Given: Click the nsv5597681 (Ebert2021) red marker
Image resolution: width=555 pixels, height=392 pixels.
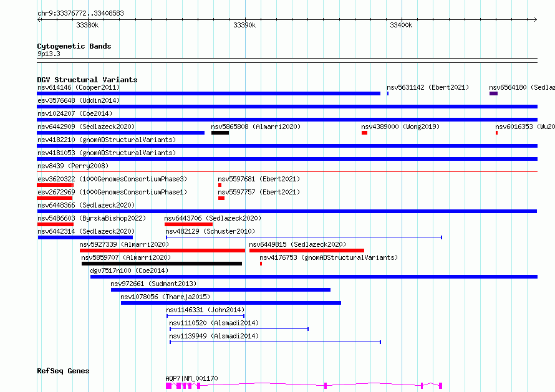Looking at the screenshot, I should 220,185.
